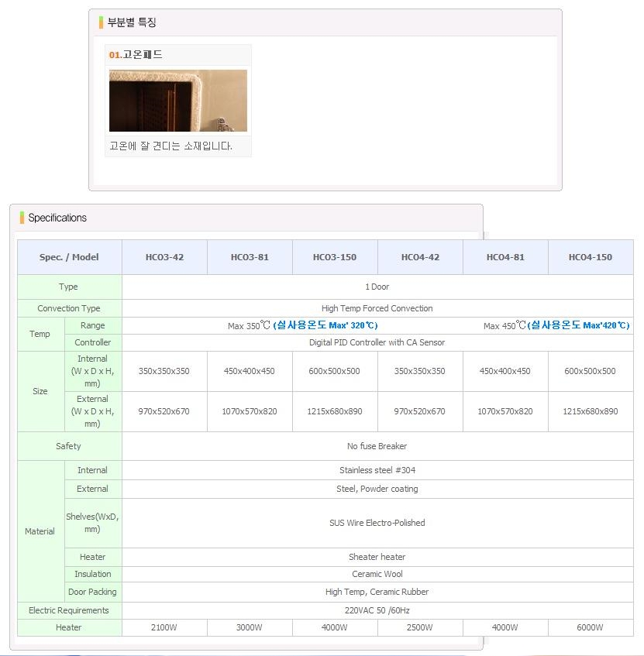This screenshot has width=644, height=656.
Task: Click the HC03-42 model column header
Action: (x=164, y=257)
